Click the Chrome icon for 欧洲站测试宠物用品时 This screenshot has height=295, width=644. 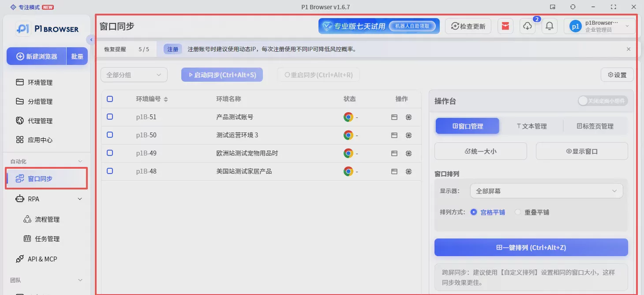pos(348,153)
